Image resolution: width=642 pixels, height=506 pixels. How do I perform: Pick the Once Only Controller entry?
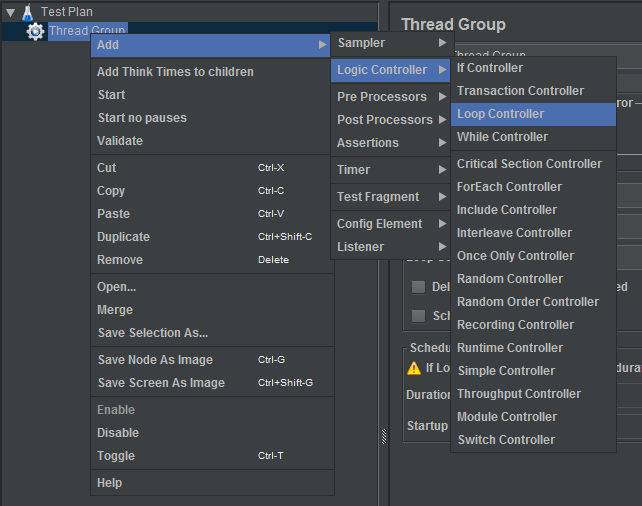click(515, 256)
